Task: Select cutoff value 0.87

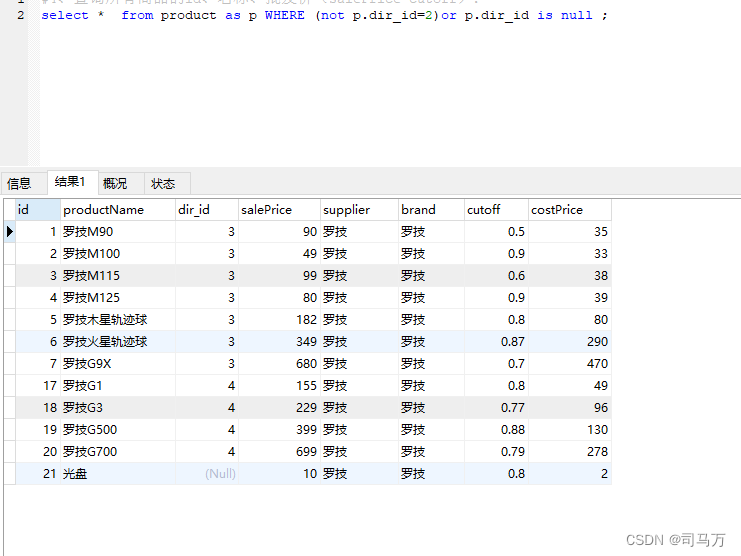Action: click(x=496, y=342)
